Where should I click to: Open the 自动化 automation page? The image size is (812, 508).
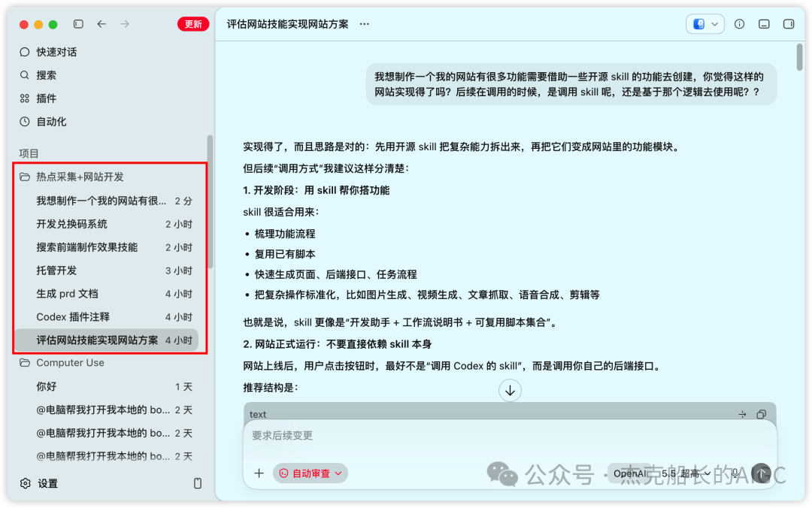(x=51, y=122)
